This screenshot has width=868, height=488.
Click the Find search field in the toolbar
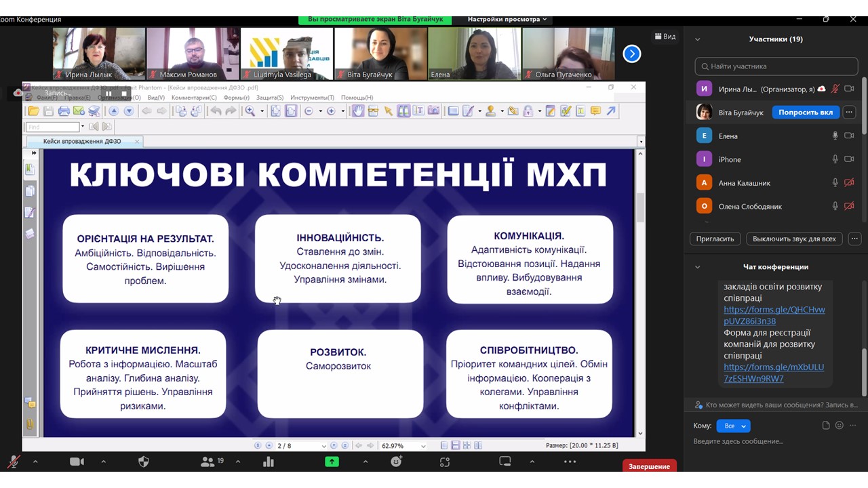coord(51,126)
